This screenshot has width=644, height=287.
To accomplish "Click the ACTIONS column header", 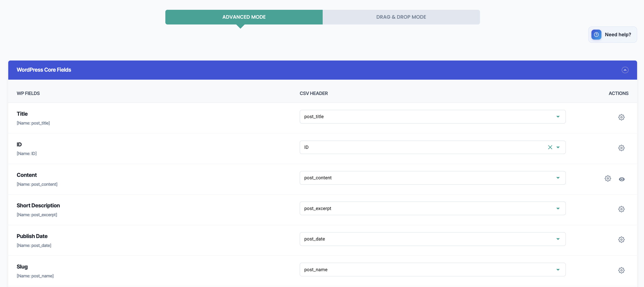I will pos(618,93).
